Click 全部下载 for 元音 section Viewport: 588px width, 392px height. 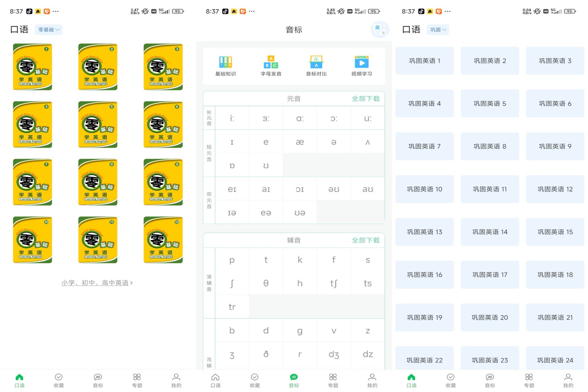pyautogui.click(x=365, y=99)
